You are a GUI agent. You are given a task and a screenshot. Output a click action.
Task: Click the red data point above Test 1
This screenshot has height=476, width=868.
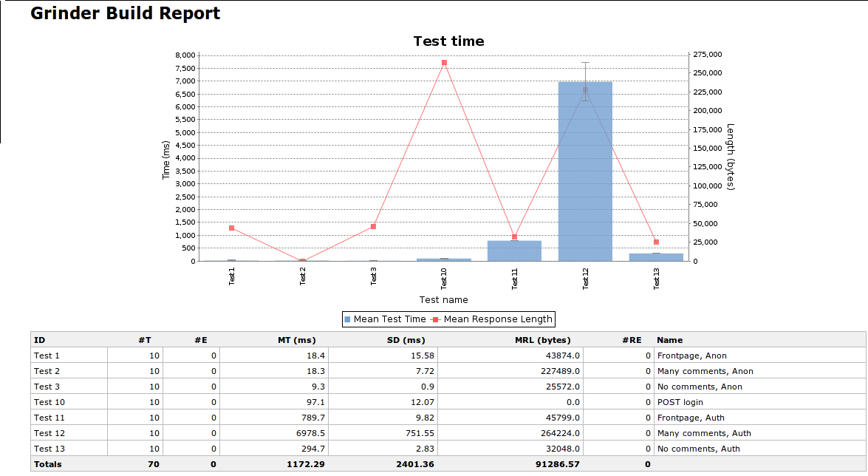coord(231,228)
